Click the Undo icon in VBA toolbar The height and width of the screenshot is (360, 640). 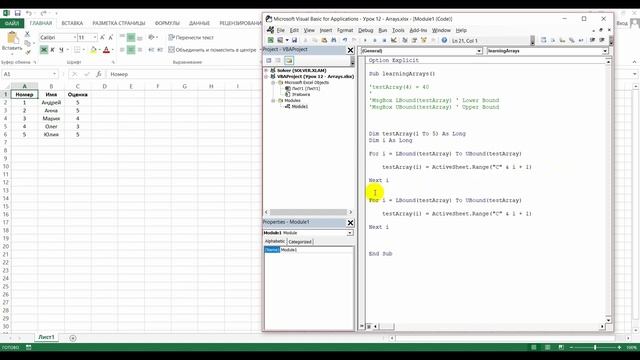pyautogui.click(x=345, y=40)
